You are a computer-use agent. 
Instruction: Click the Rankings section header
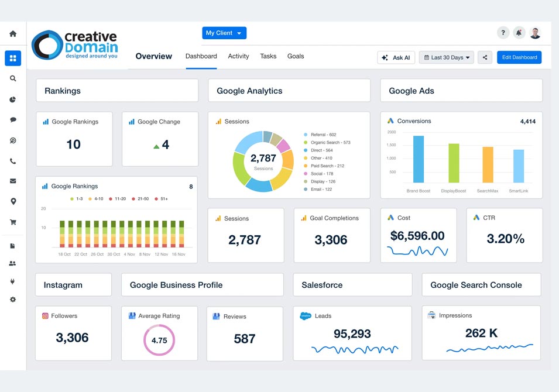point(117,91)
